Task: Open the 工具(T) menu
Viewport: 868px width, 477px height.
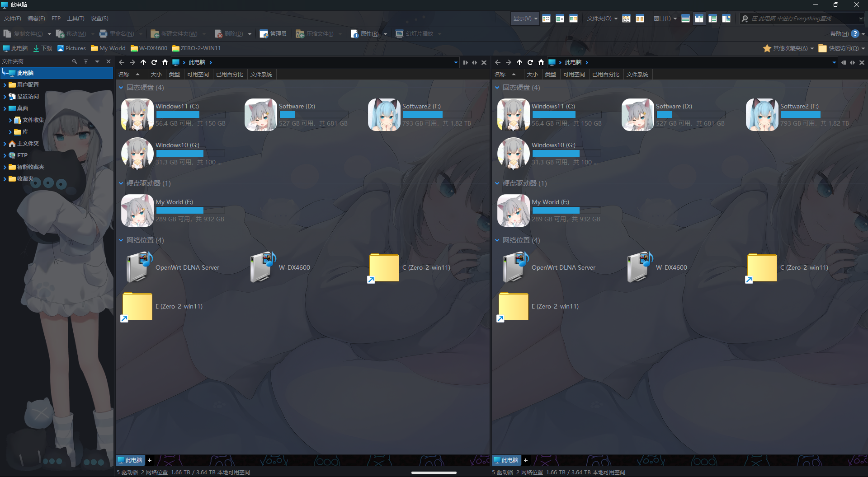Action: coord(75,19)
